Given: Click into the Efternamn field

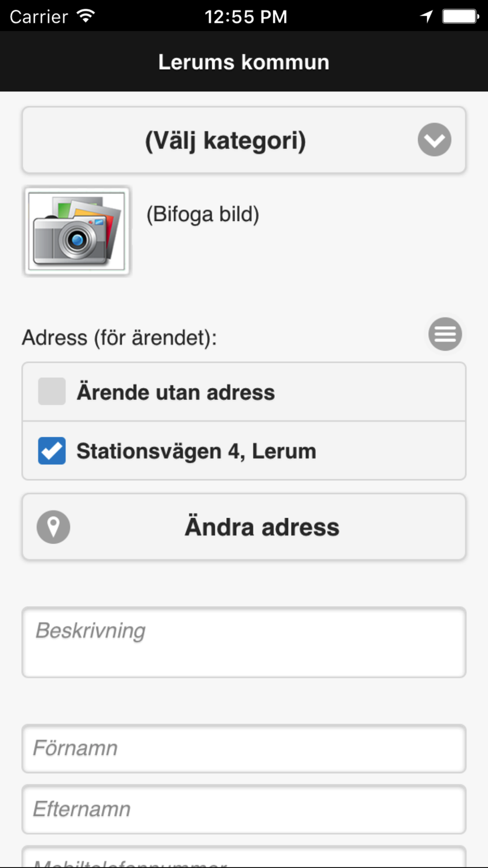Looking at the screenshot, I should pos(244,809).
